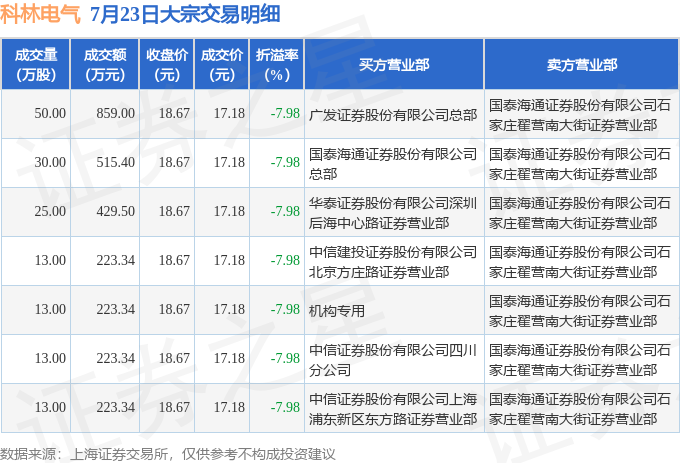Click buyer 华泰证券深圳后海中心路证券营业部
The width and height of the screenshot is (680, 463).
393,212
